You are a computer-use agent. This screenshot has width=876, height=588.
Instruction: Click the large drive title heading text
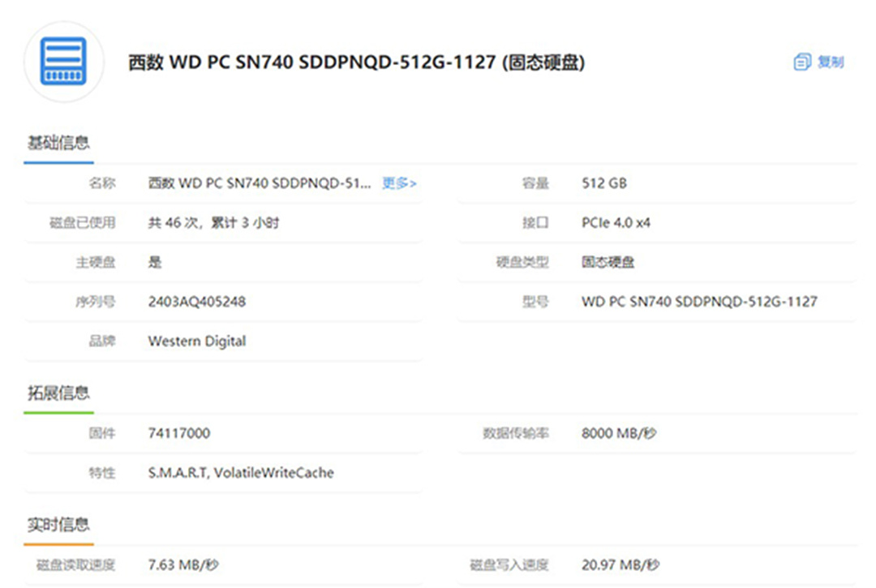click(x=356, y=62)
